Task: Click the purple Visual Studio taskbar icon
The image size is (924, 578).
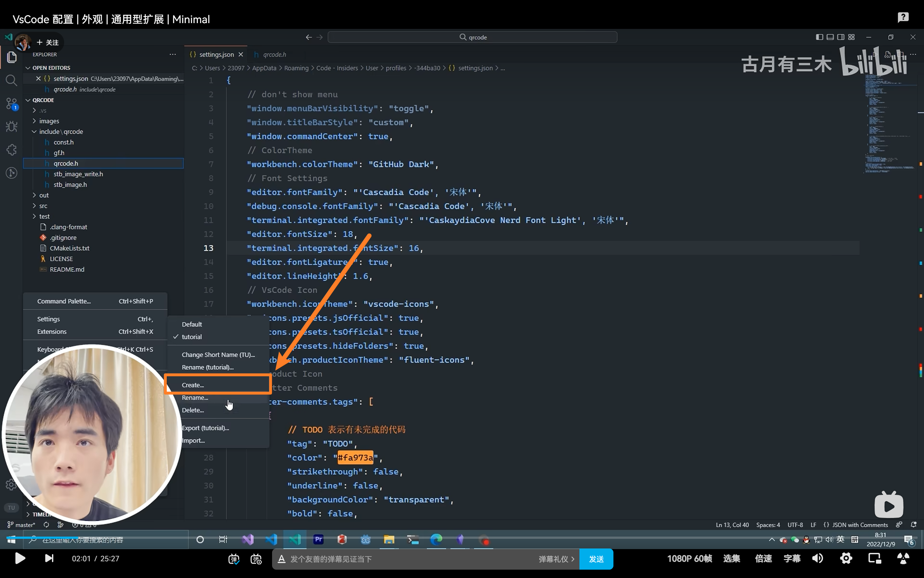Action: pyautogui.click(x=248, y=539)
